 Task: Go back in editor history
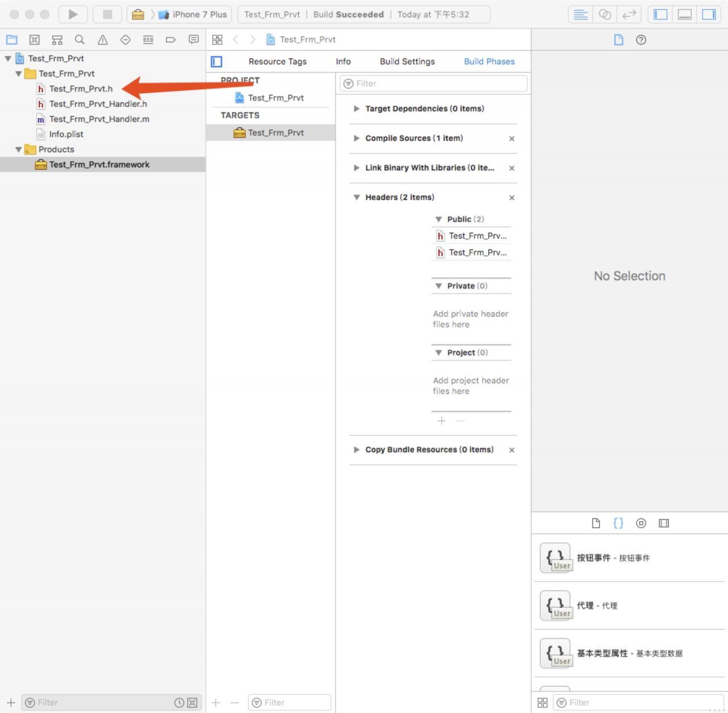tap(235, 40)
